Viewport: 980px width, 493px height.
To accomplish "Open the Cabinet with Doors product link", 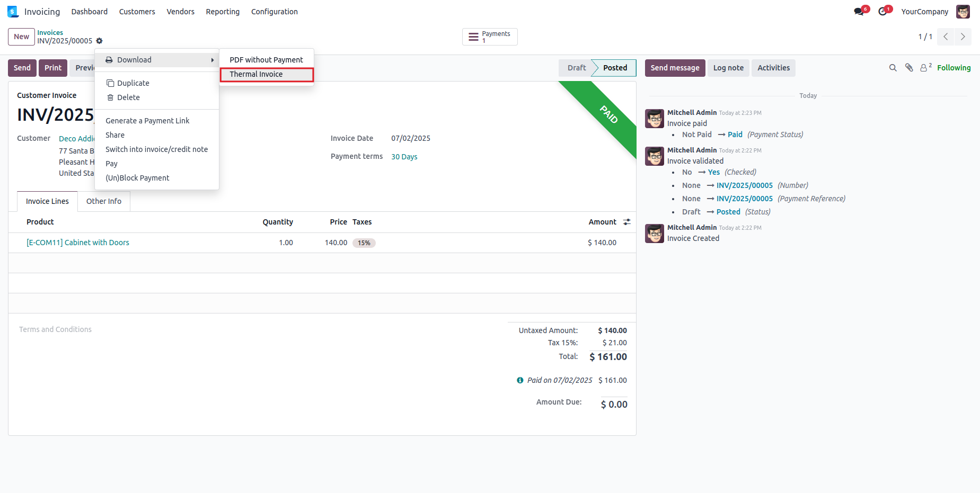I will (x=78, y=243).
